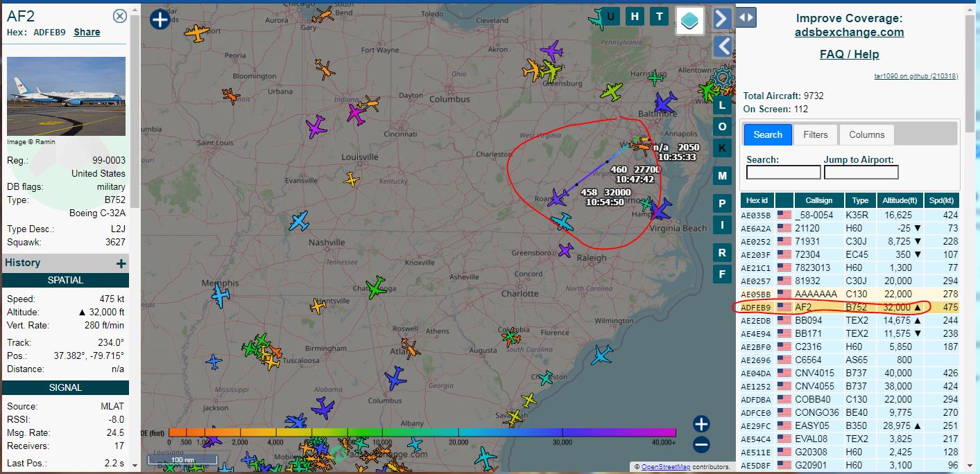Toggle sidebar width double-arrow button

746,18
